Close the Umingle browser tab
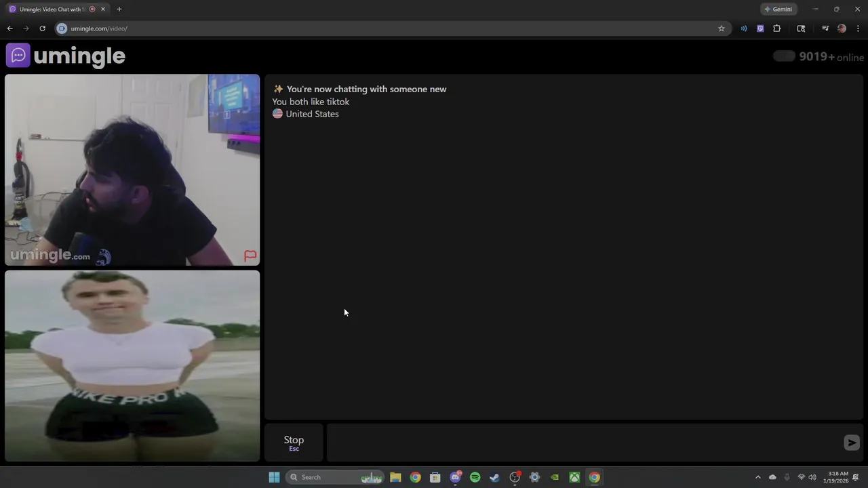This screenshot has width=868, height=488. pos(103,9)
